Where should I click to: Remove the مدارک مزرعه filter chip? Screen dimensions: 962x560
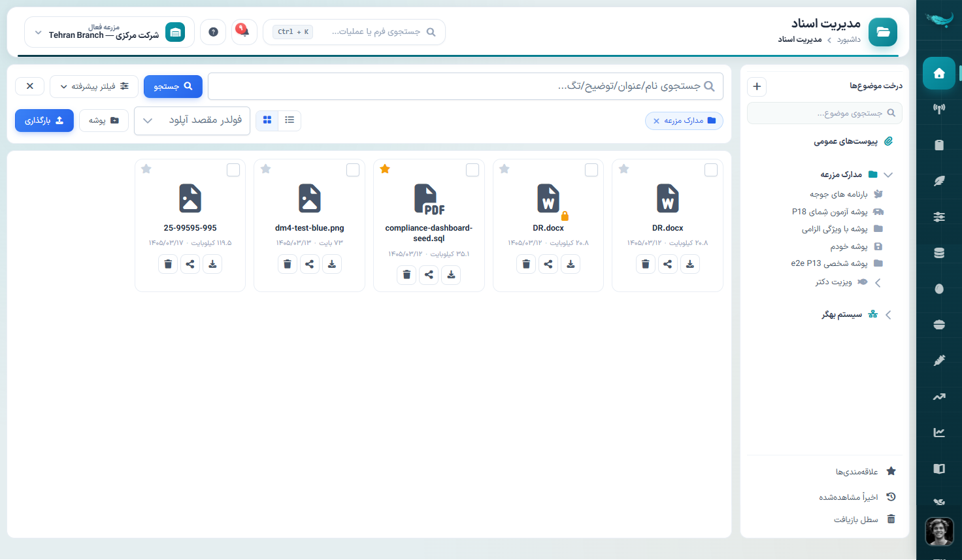657,121
